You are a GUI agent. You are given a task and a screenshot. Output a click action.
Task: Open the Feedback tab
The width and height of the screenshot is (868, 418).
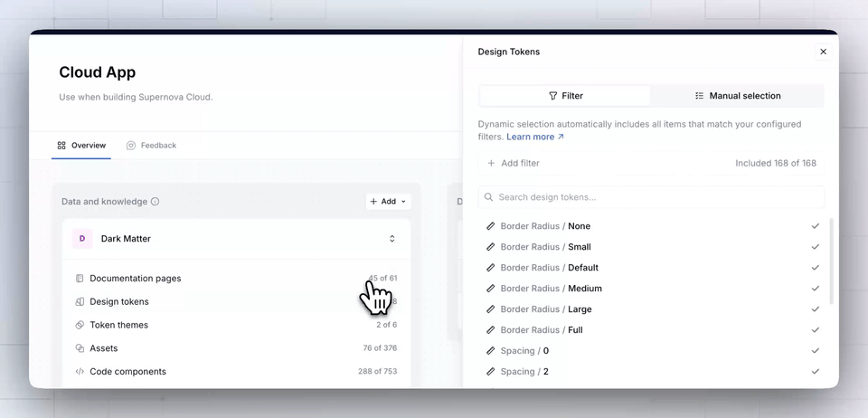click(151, 146)
